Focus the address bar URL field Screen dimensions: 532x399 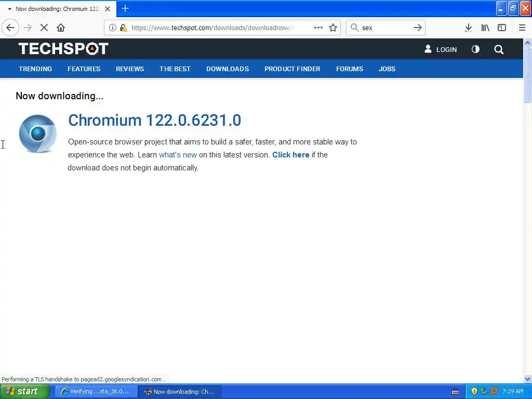212,28
